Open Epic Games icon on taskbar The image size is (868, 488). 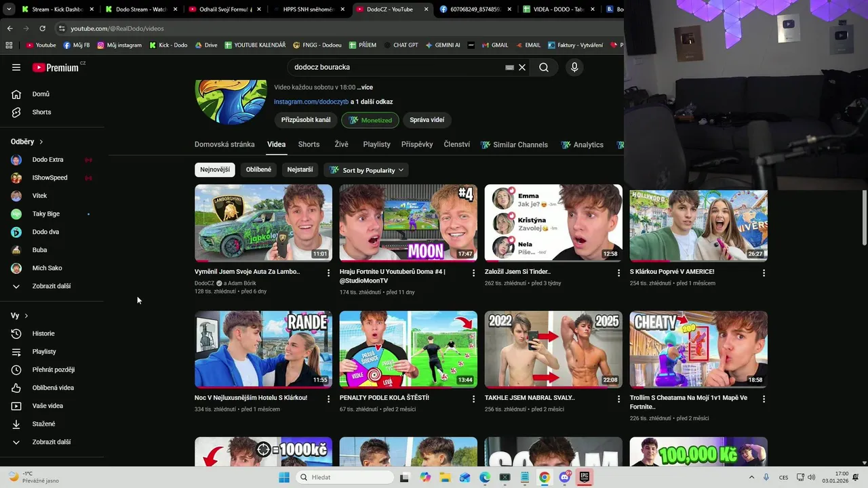coord(585,477)
